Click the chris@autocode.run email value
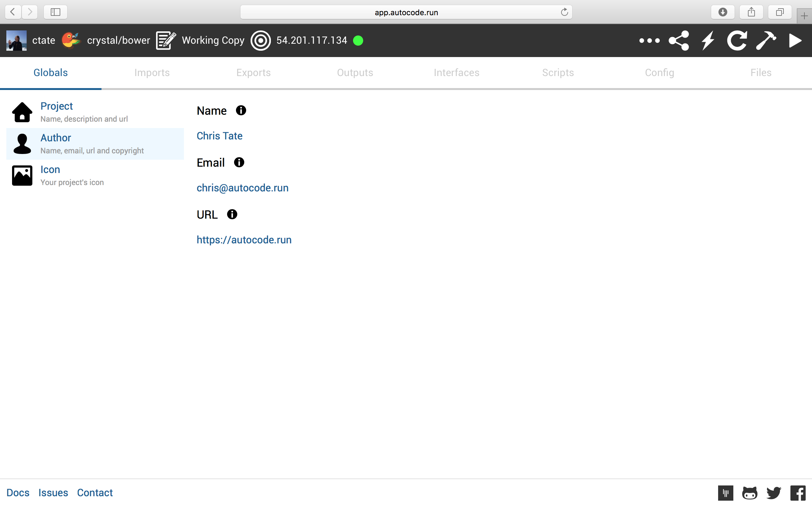 click(x=242, y=188)
